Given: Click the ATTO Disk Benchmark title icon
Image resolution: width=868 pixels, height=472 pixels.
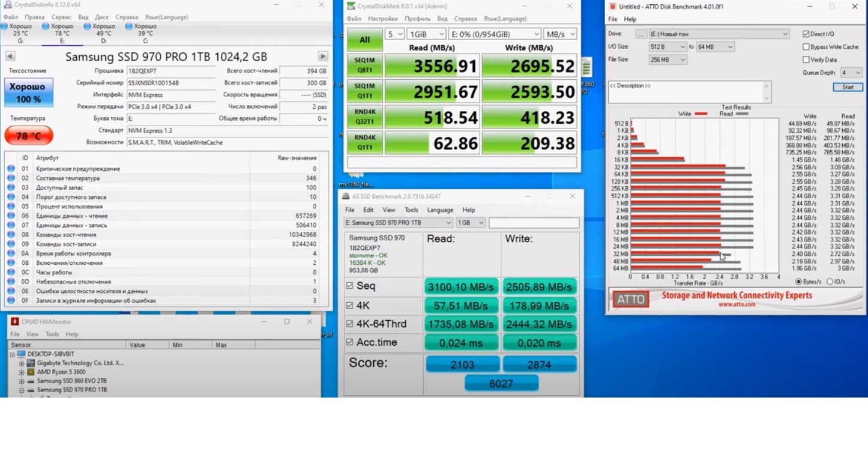Looking at the screenshot, I should pyautogui.click(x=613, y=7).
